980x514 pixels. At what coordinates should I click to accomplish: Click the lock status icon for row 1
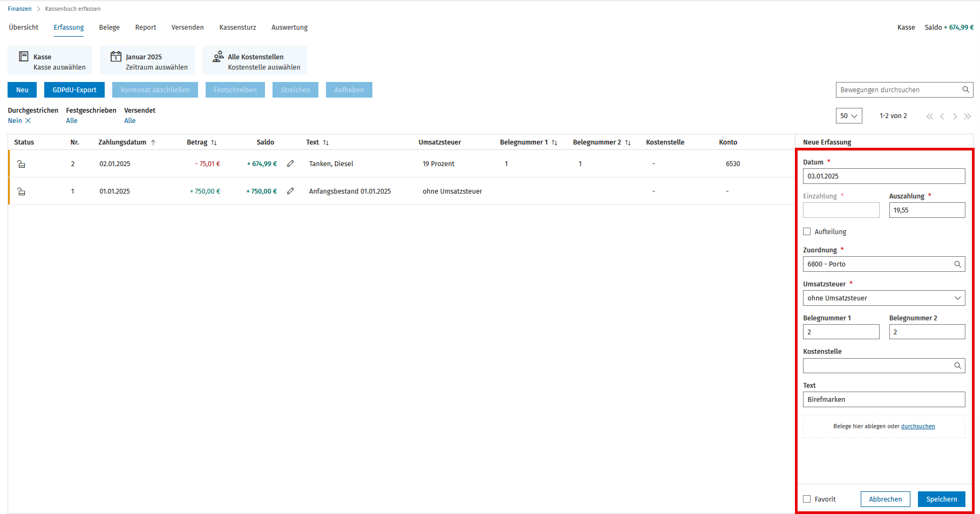22,191
